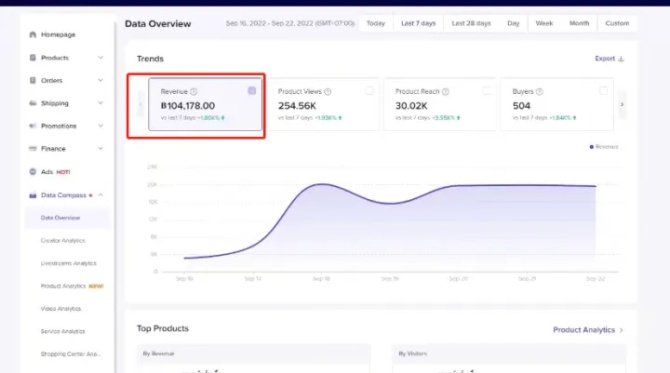Click the Sep 22 chart axis label
Viewport: 670px width, 373px height.
coord(595,279)
